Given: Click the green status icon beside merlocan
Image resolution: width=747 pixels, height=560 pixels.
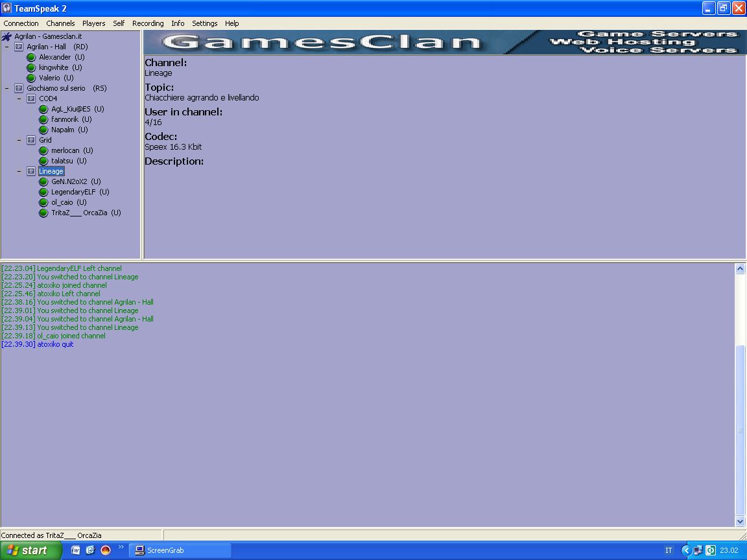Looking at the screenshot, I should [43, 150].
